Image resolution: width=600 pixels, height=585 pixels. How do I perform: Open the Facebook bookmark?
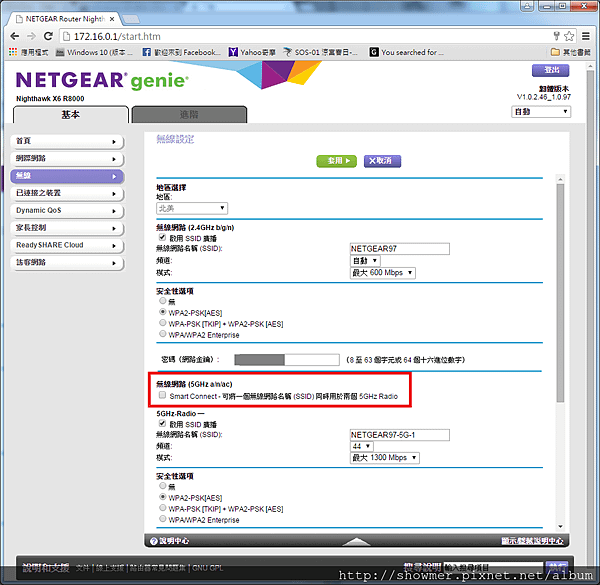pos(181,52)
